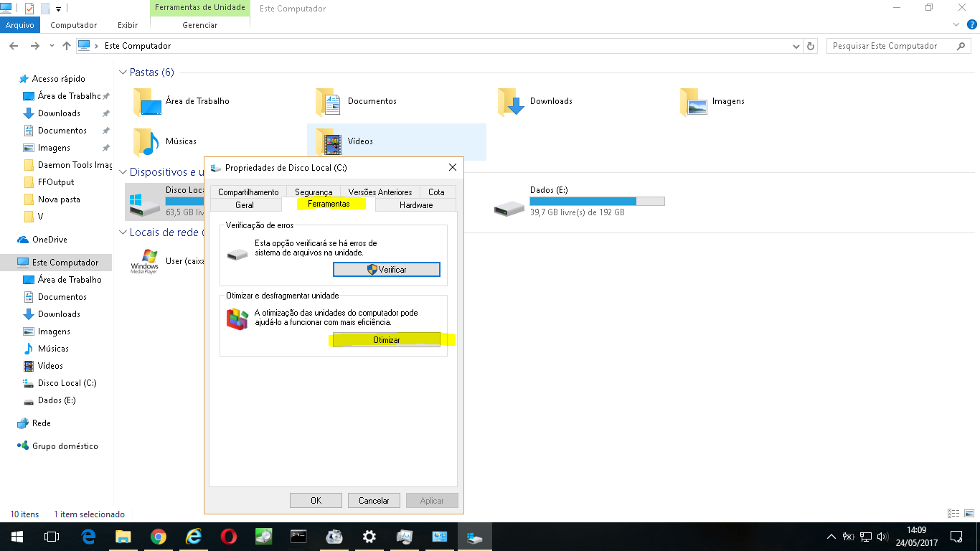Screen dimensions: 980x551
Task: Open the recent locations dropdown arrow
Action: (52, 46)
